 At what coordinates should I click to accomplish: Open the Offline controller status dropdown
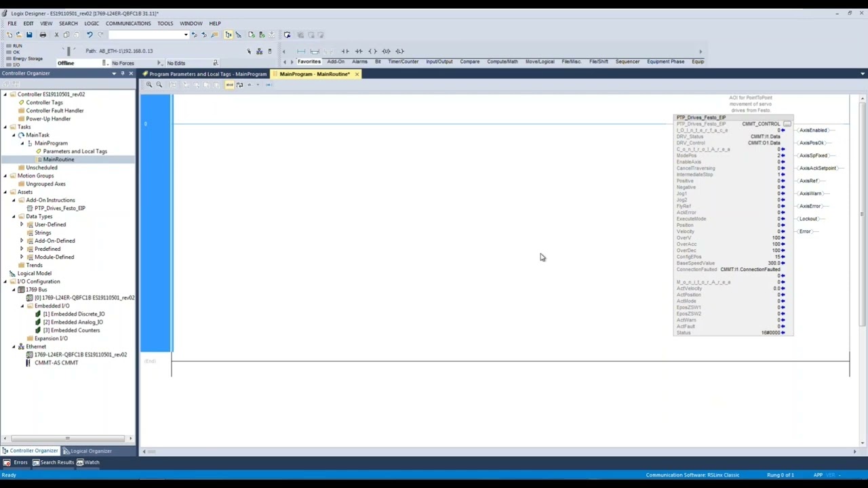click(x=104, y=63)
